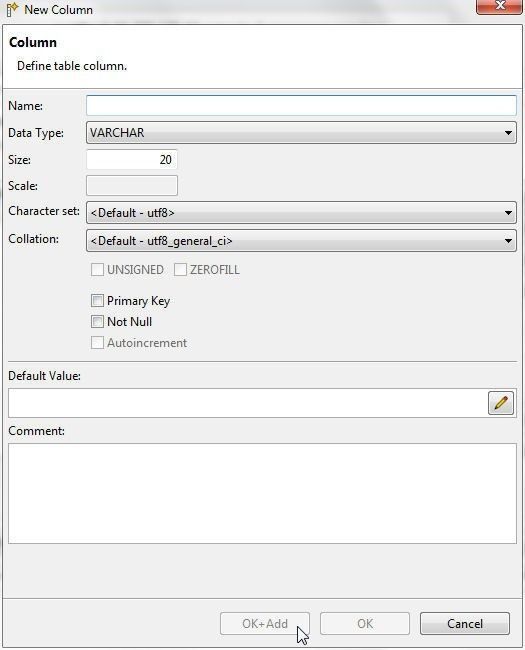Expand the Character set dropdown

301,213
